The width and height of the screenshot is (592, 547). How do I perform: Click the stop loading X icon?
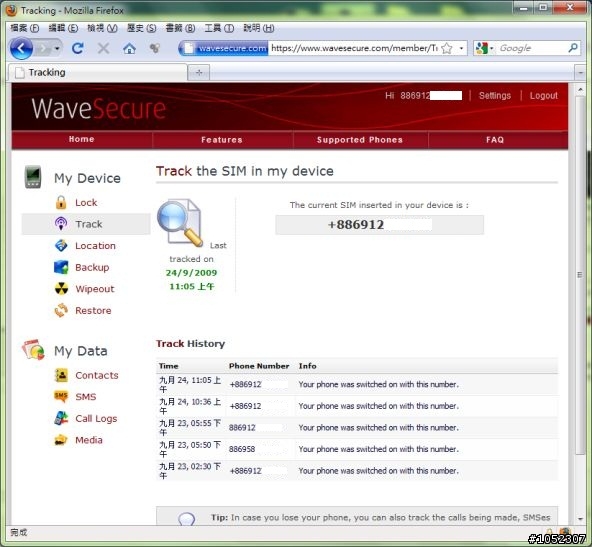(x=103, y=48)
